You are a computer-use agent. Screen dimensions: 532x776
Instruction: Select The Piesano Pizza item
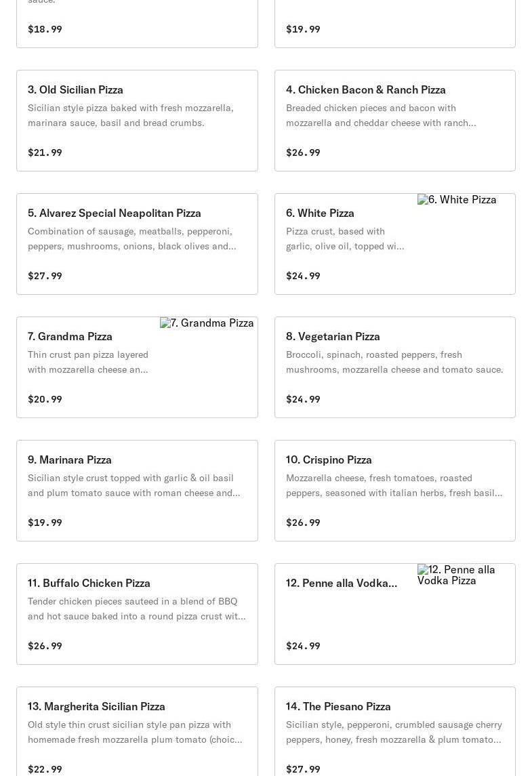[x=338, y=706]
